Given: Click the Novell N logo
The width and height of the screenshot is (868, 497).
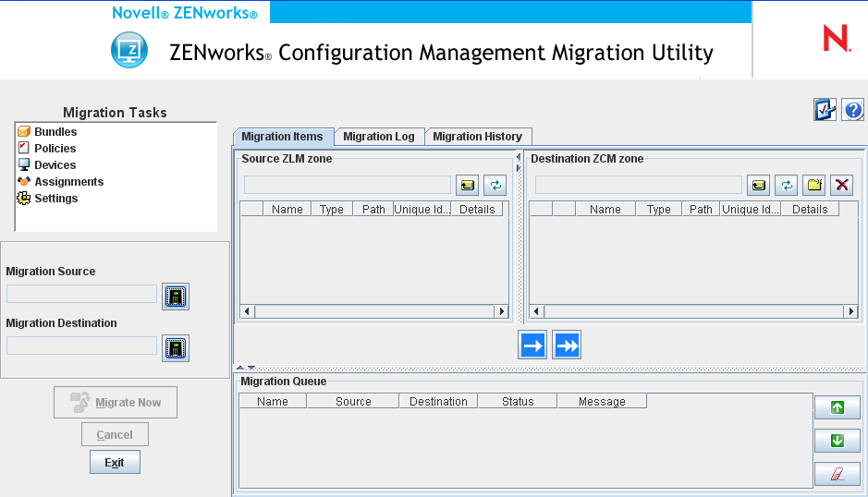Looking at the screenshot, I should (837, 38).
